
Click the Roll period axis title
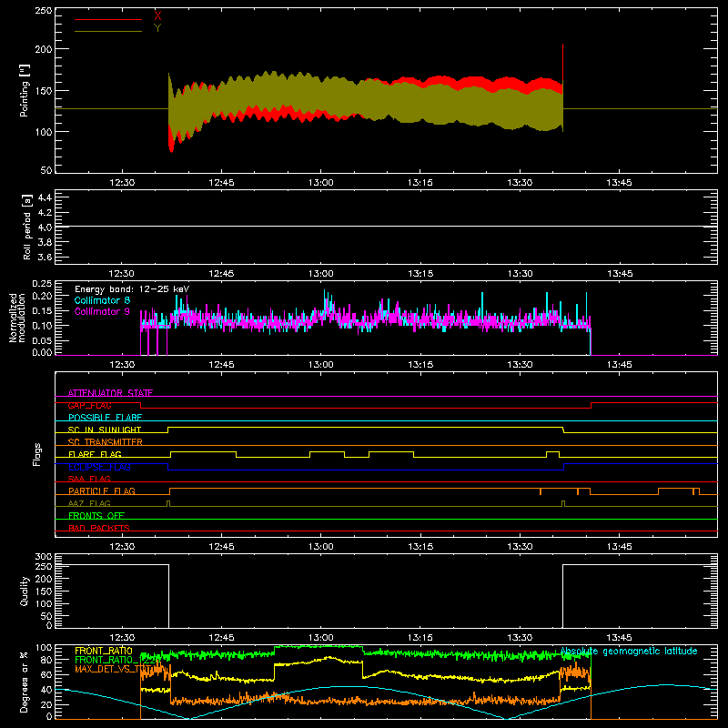click(x=26, y=227)
